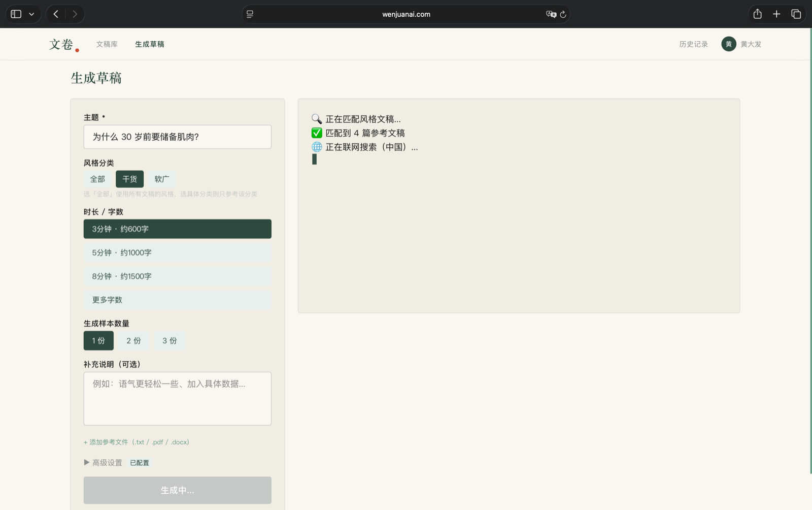Viewport: 812px width, 510px height.
Task: Open the Share icon in toolbar
Action: click(x=757, y=14)
